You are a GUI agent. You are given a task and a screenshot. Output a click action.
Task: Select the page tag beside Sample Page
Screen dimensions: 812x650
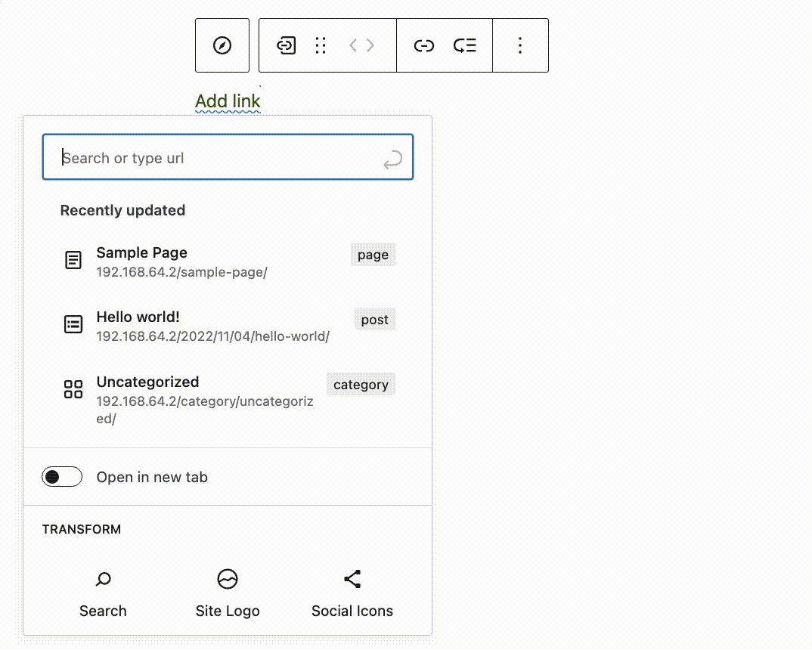(373, 255)
